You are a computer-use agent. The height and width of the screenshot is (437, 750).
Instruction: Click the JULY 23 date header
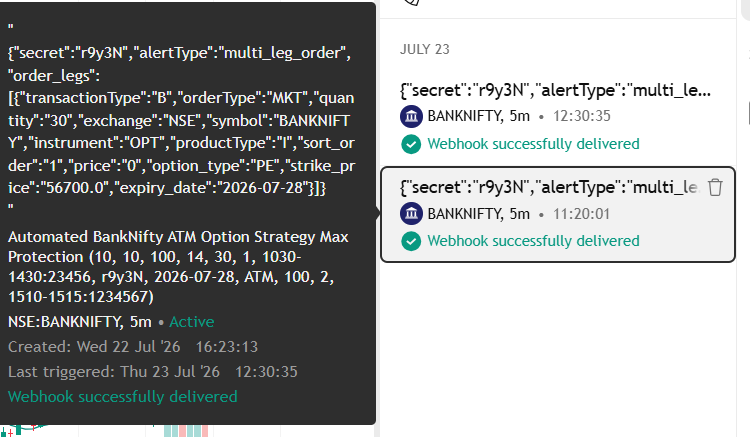425,49
